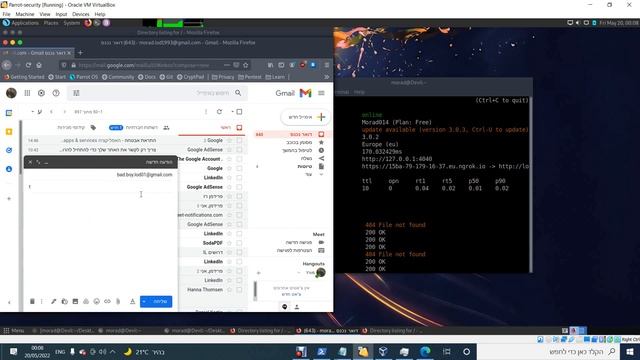Star The Google Account email
Viewport: 640px width, 360px height.
tap(229, 159)
